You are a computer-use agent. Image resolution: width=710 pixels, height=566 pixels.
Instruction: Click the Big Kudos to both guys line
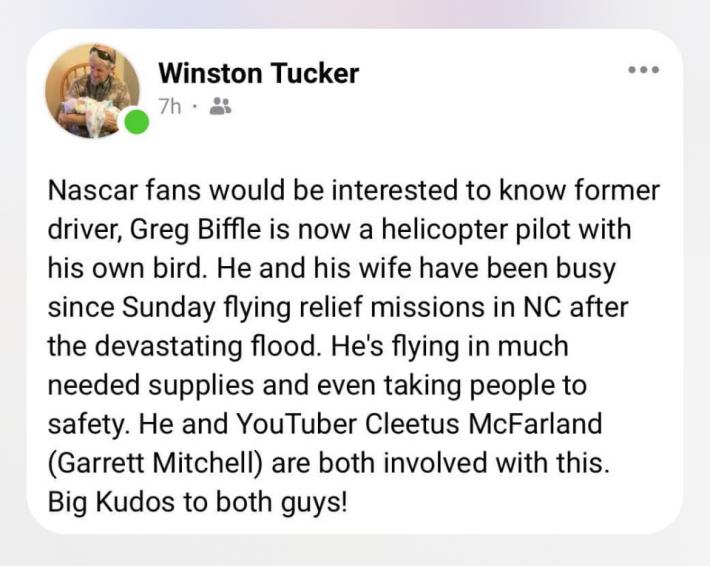point(198,503)
